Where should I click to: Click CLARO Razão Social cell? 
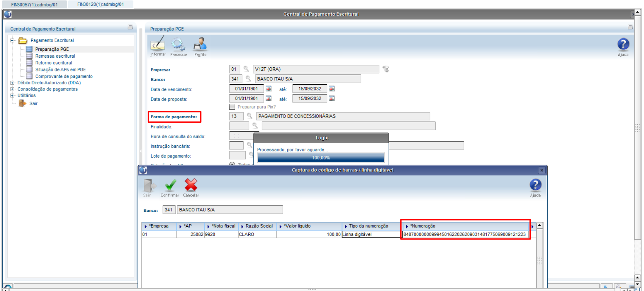pyautogui.click(x=257, y=234)
